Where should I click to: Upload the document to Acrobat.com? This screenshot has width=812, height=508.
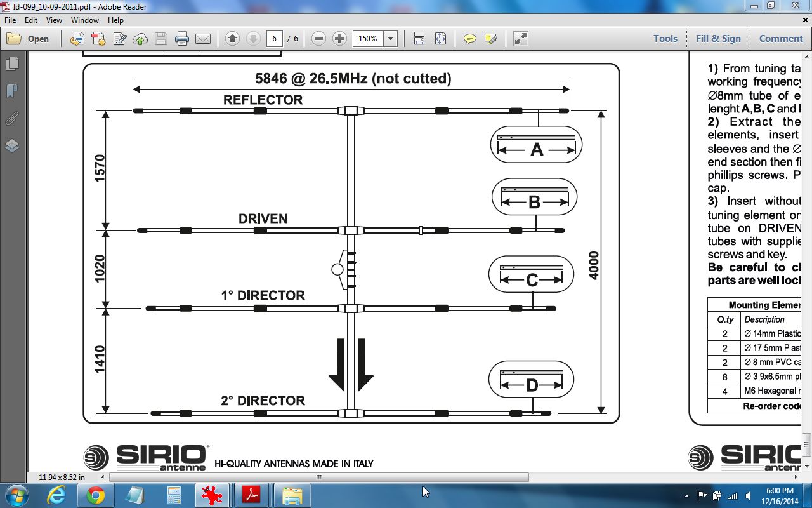coord(140,38)
